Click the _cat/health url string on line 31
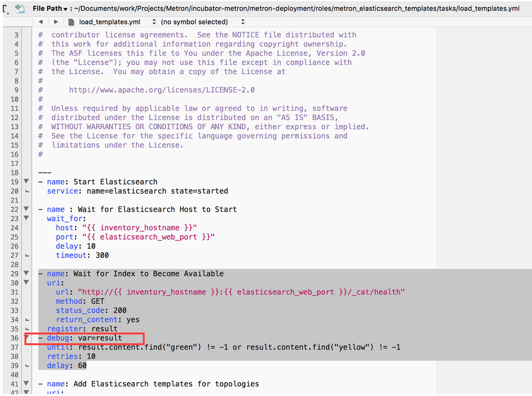532x396 pixels. [241, 292]
